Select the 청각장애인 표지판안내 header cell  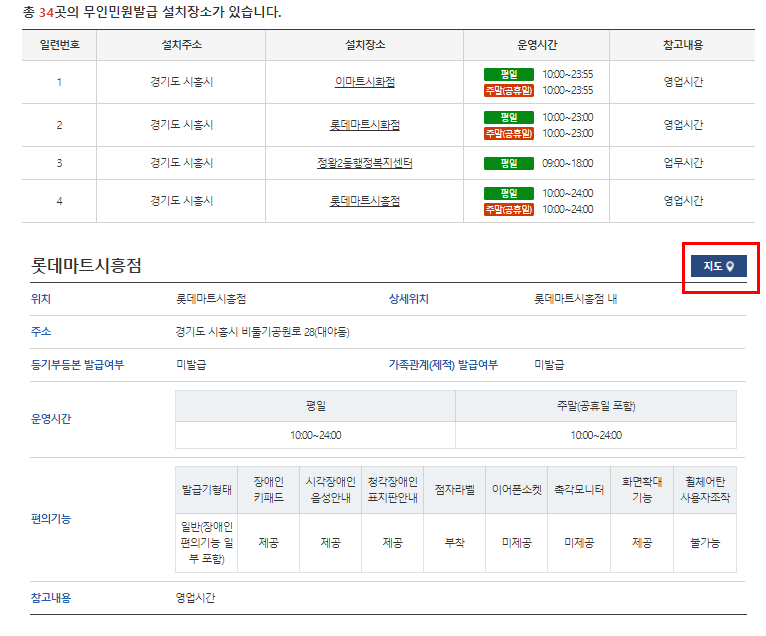(392, 490)
